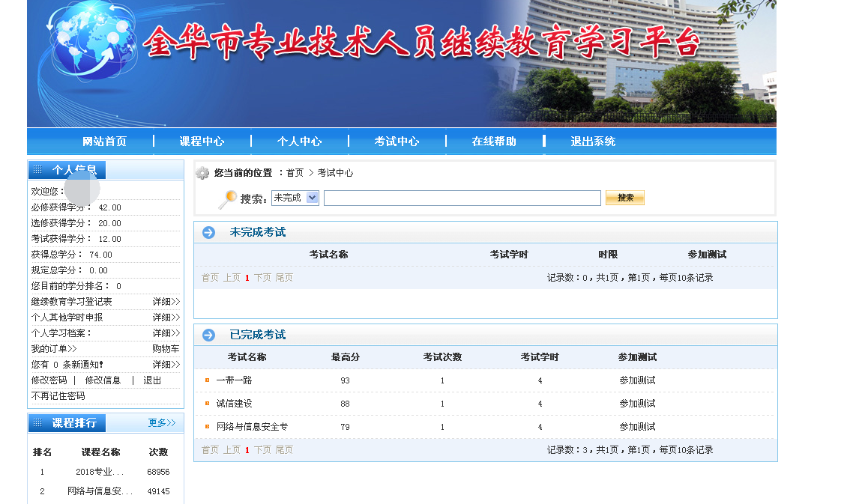Click the gear icon beside current location
Image resolution: width=865 pixels, height=504 pixels.
click(x=202, y=173)
